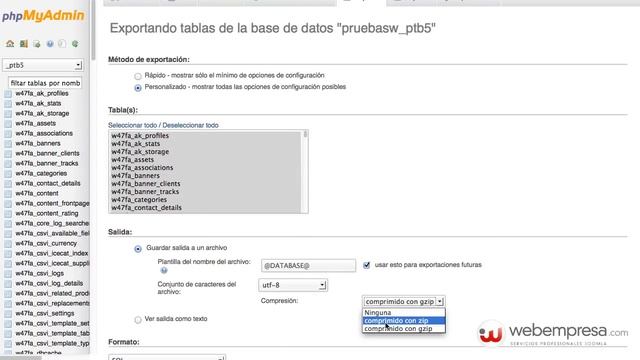
Task: Click the filtrar tablas por nombre field
Action: pos(45,83)
